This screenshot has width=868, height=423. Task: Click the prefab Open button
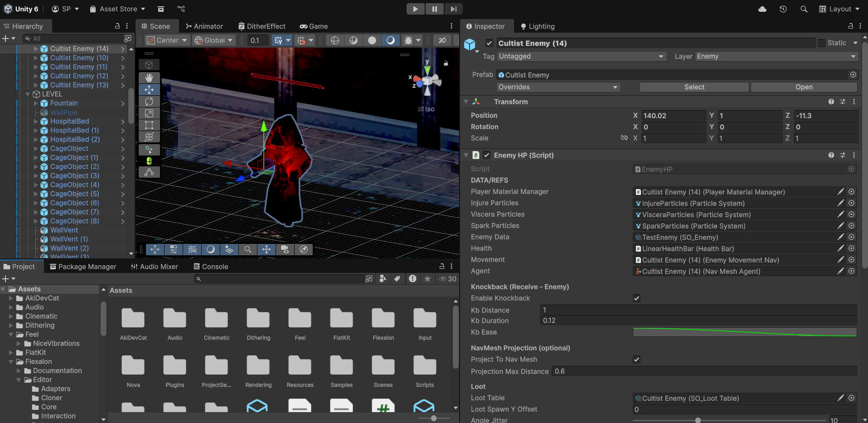click(804, 87)
